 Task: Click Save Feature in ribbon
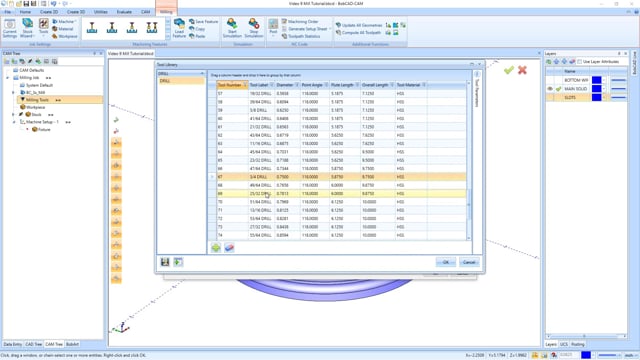203,22
